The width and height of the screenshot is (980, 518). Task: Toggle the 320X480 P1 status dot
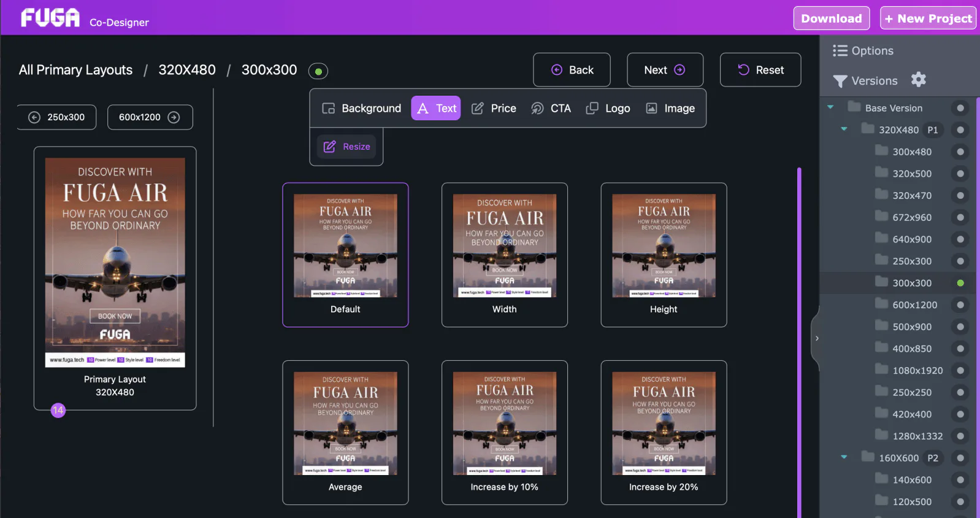pyautogui.click(x=960, y=130)
